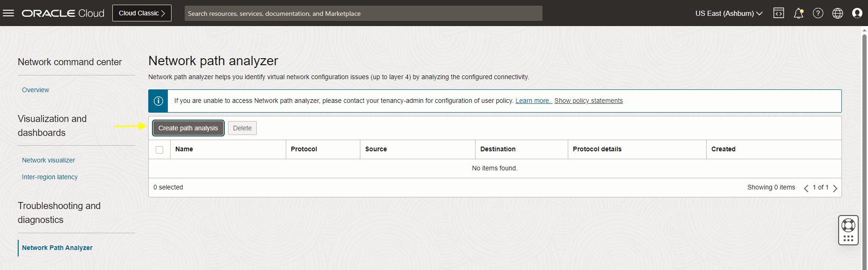The height and width of the screenshot is (270, 868).
Task: Click the Create path analysis button
Action: tap(188, 128)
